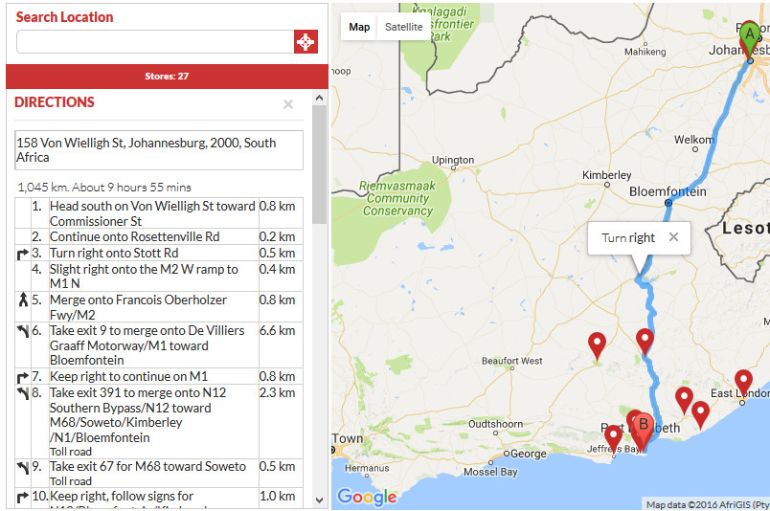This screenshot has height=511, width=770.
Task: Click the merge icon of step 5
Action: [x=23, y=299]
